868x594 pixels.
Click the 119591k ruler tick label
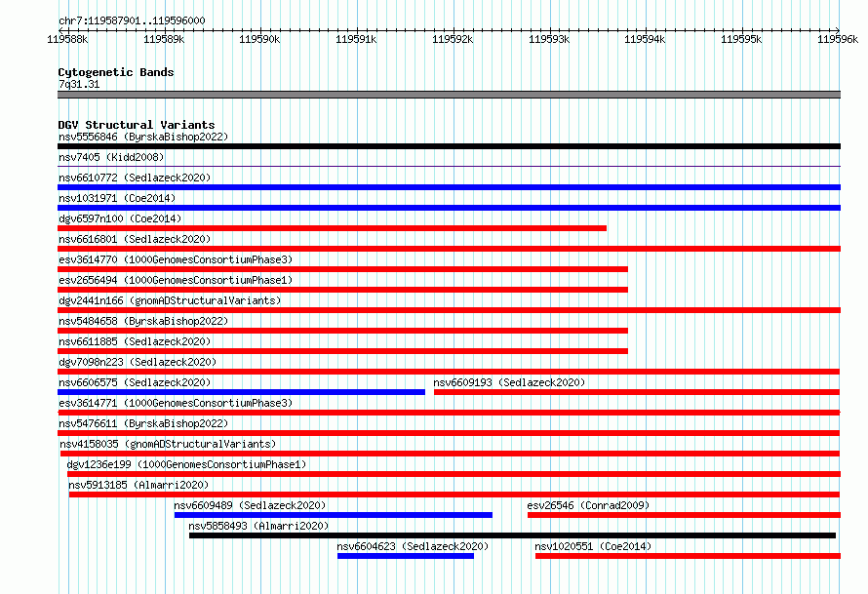tap(357, 39)
